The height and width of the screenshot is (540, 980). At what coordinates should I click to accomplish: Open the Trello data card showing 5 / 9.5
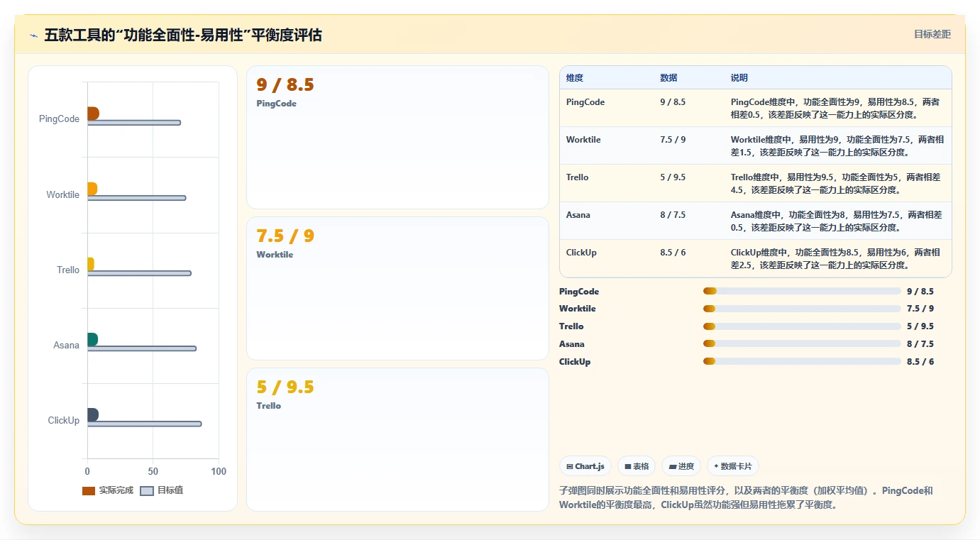[x=397, y=440]
